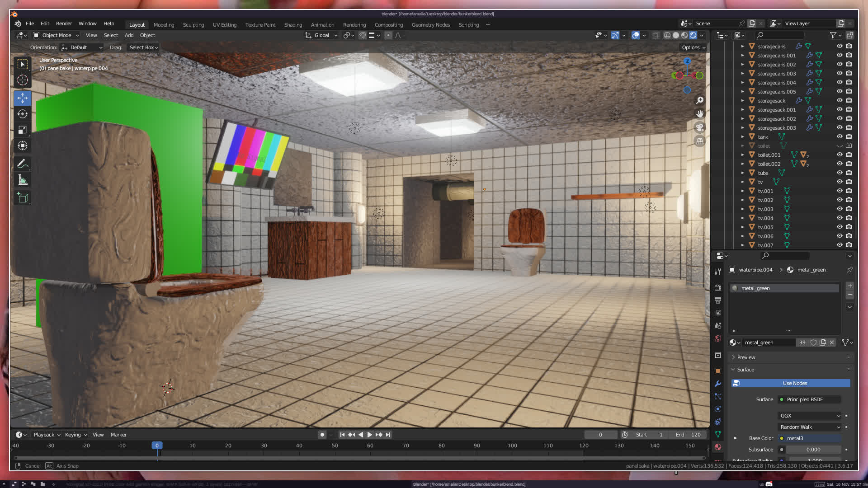Viewport: 868px width, 488px height.
Task: Select the Scale tool
Action: pos(23,130)
